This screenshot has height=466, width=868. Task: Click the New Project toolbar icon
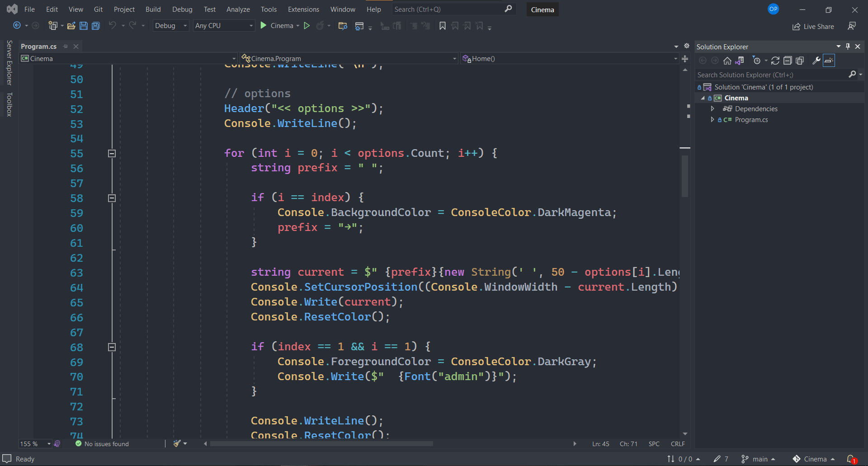pos(53,26)
